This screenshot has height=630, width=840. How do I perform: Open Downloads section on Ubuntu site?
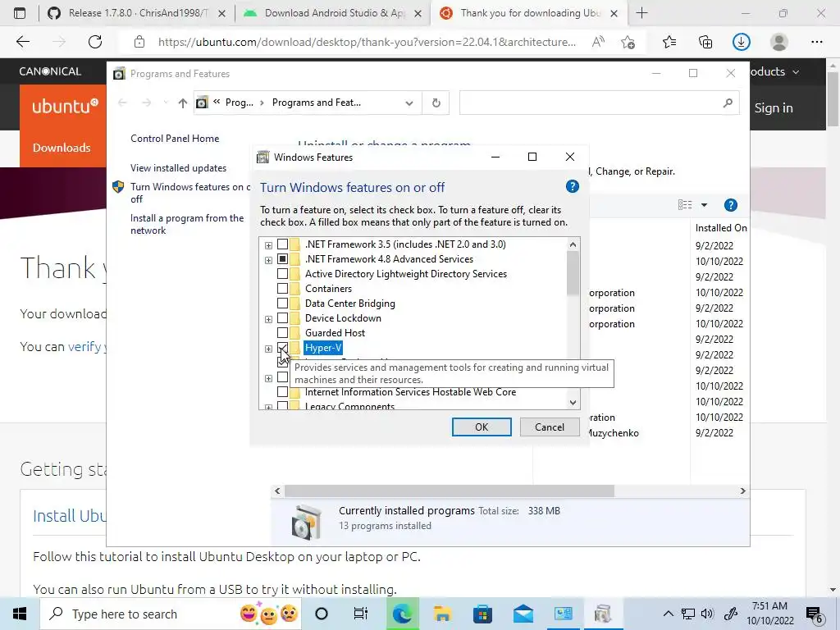[62, 148]
